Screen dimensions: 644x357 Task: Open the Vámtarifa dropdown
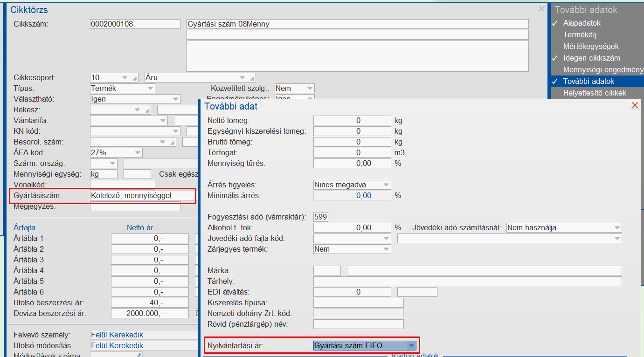coord(163,121)
